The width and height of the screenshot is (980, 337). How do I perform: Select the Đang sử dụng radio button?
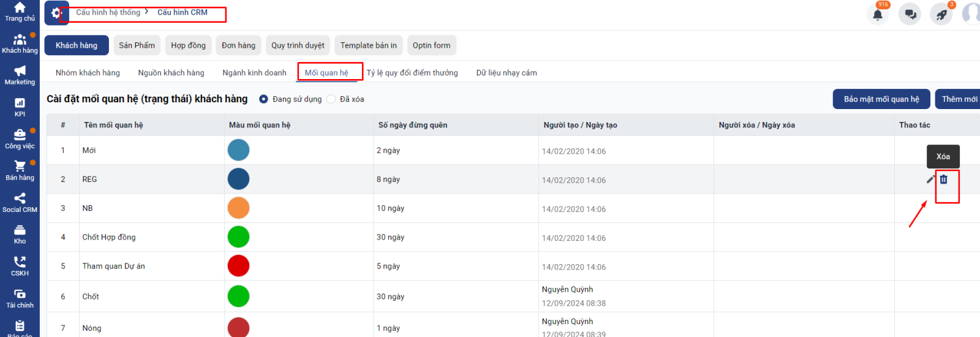tap(263, 99)
